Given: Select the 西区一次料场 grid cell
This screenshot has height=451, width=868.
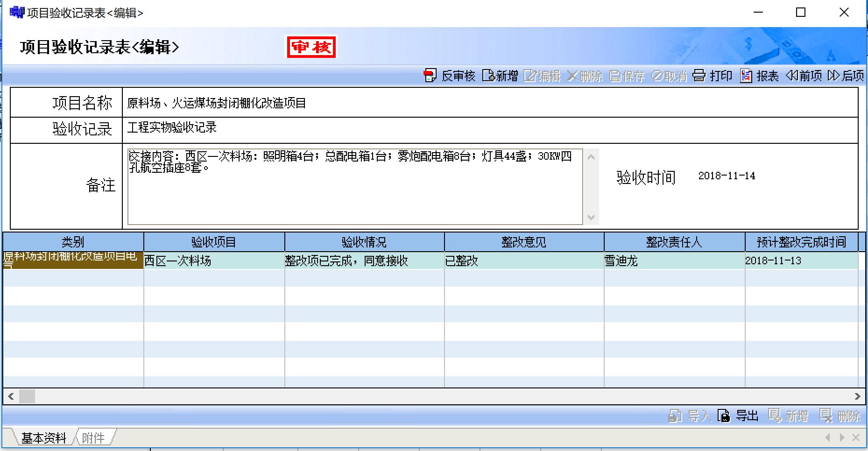Looking at the screenshot, I should (214, 261).
